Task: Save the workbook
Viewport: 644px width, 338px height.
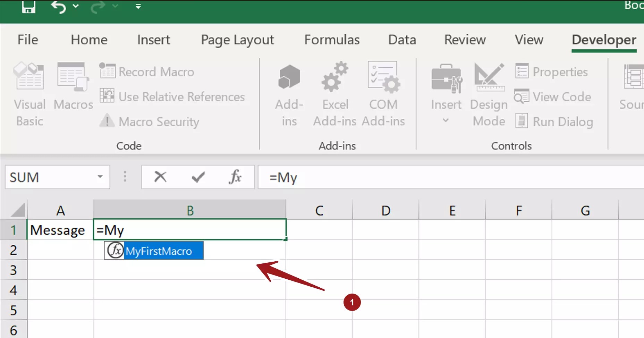Action: point(29,7)
